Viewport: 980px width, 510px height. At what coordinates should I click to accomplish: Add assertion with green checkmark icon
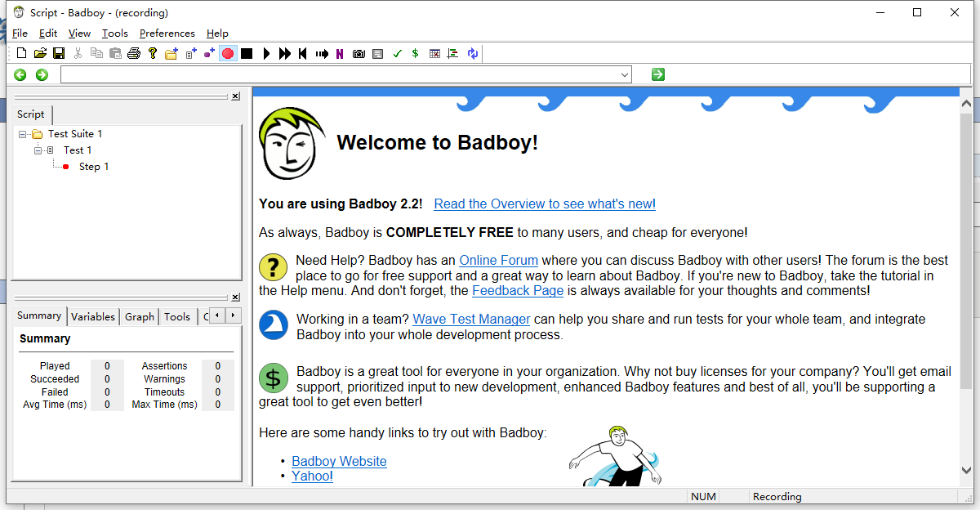[397, 53]
